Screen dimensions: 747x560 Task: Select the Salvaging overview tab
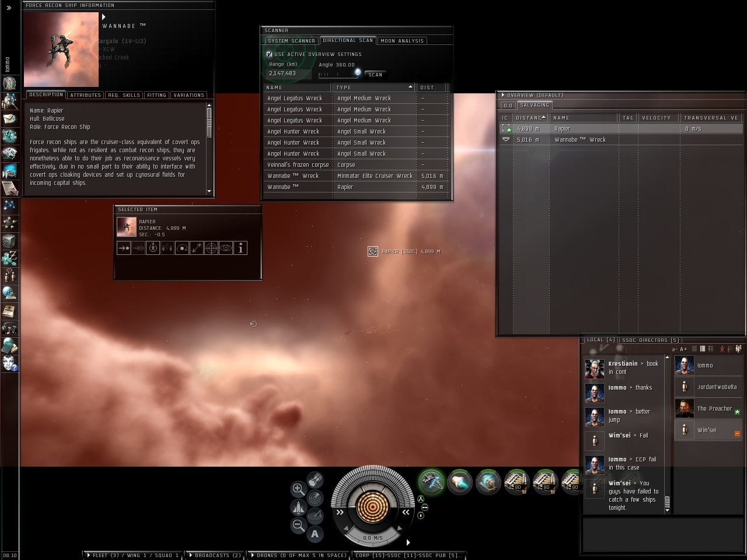(x=535, y=105)
